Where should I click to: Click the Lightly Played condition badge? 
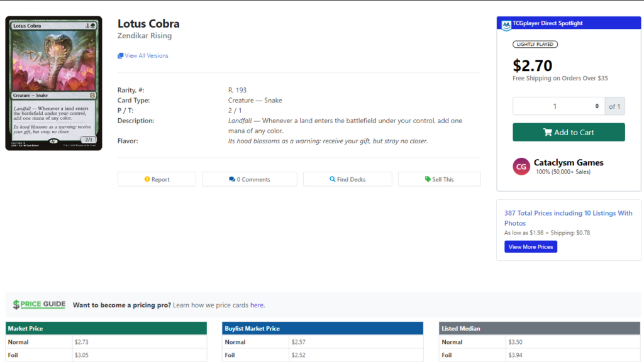tap(535, 44)
